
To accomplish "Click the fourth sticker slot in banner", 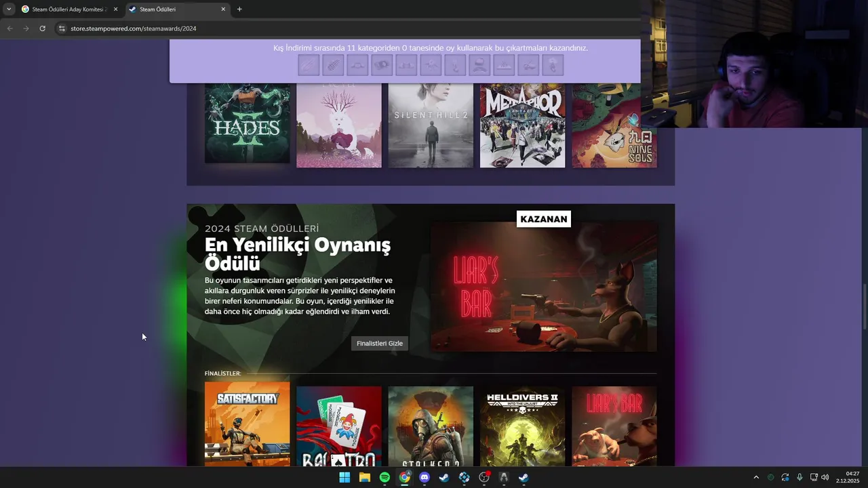I will click(382, 65).
